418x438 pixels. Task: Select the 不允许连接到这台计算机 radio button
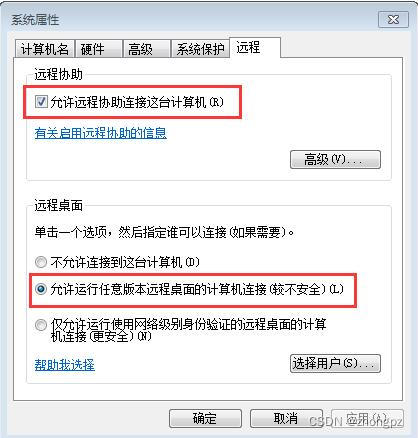point(41,262)
